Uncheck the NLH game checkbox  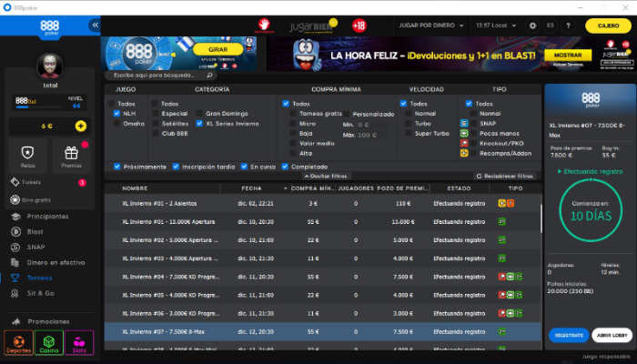tap(117, 114)
